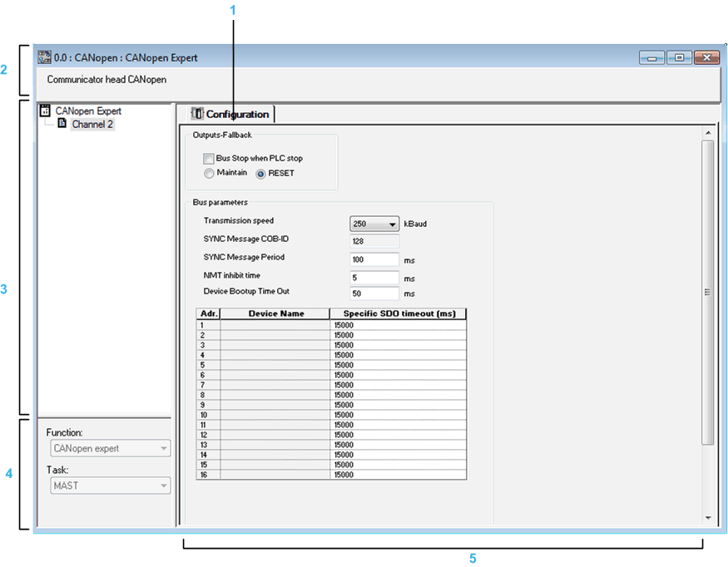
Task: Click the Device Bootup Time Out field
Action: (x=374, y=293)
